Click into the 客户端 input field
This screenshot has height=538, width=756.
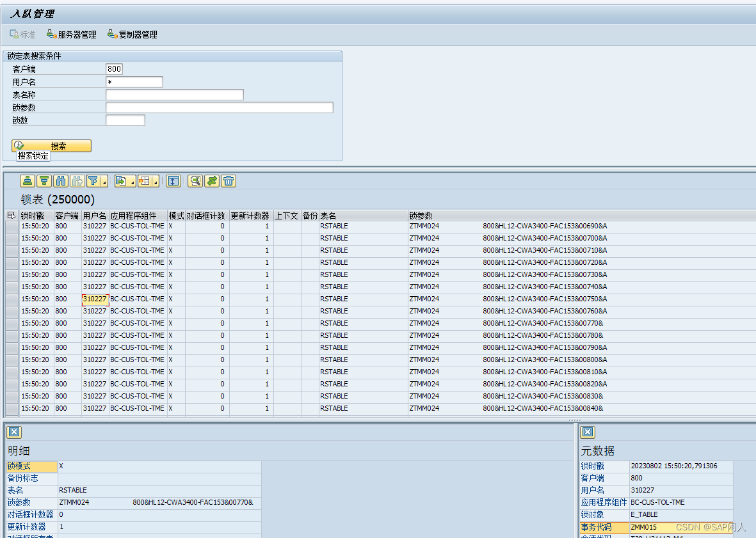point(115,69)
